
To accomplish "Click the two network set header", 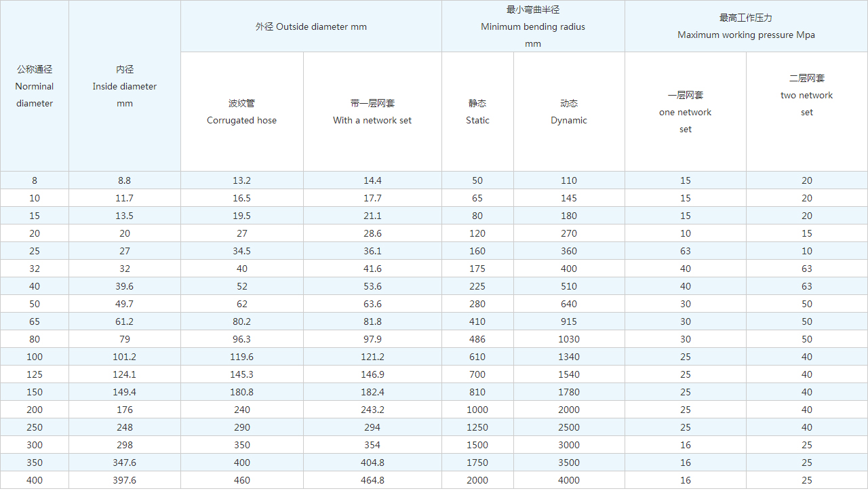I will [x=806, y=95].
